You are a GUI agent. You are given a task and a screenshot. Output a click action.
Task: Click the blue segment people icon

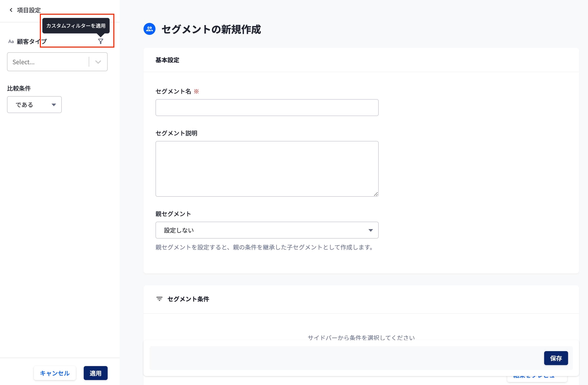(x=149, y=29)
